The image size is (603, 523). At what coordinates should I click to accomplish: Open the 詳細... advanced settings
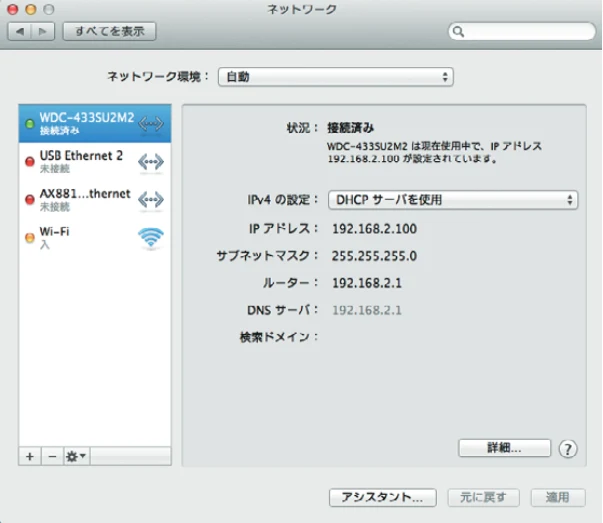505,448
